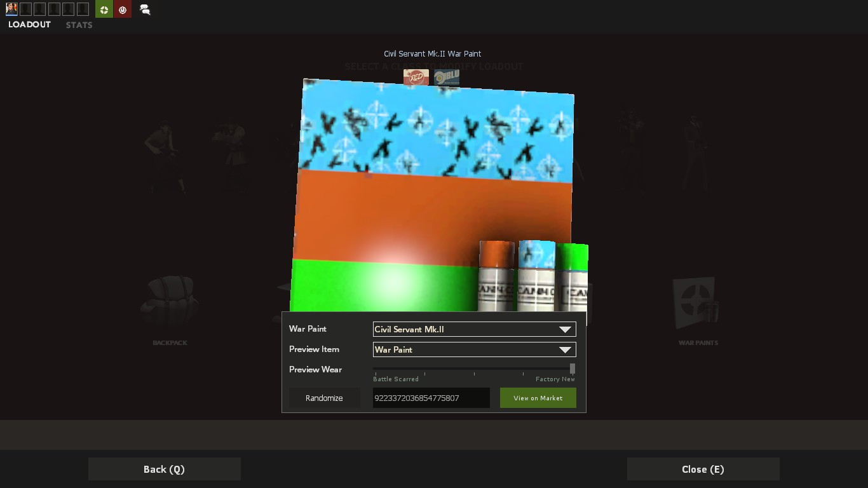
Task: Click the Back (Q) button
Action: click(164, 469)
